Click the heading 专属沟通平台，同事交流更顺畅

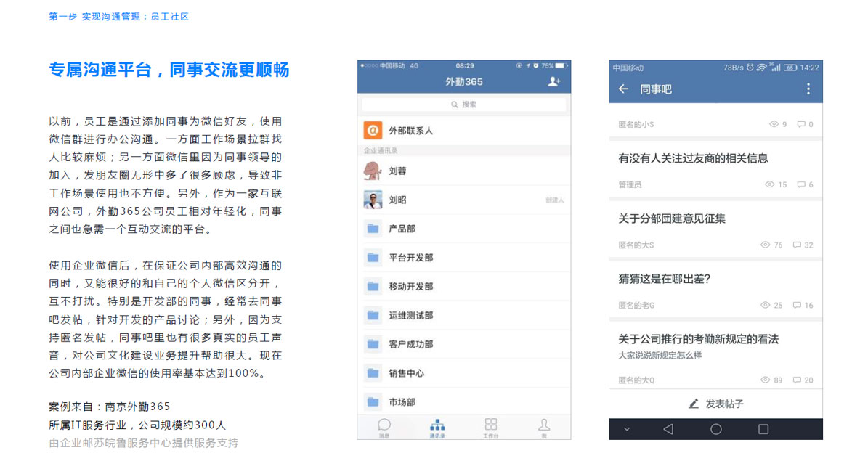tap(169, 70)
